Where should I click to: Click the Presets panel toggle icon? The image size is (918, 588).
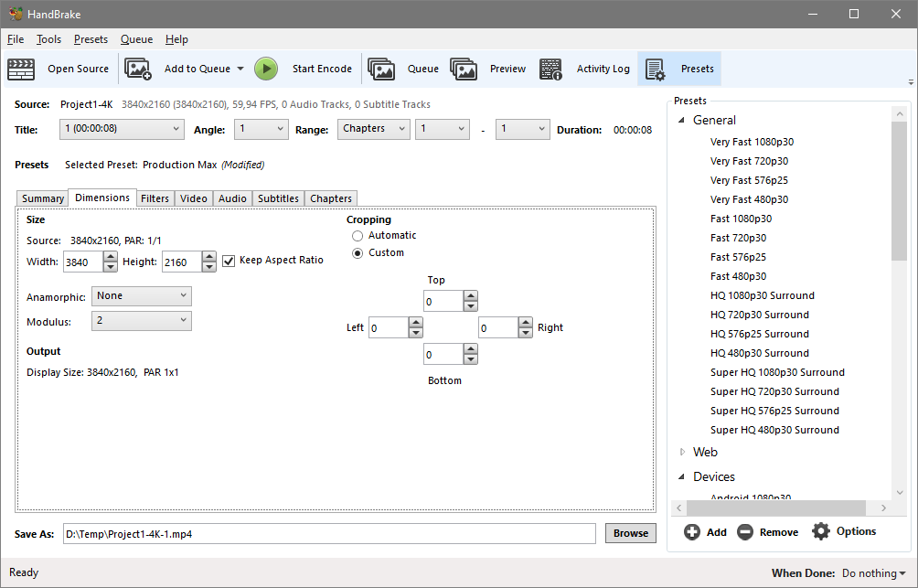pos(656,69)
